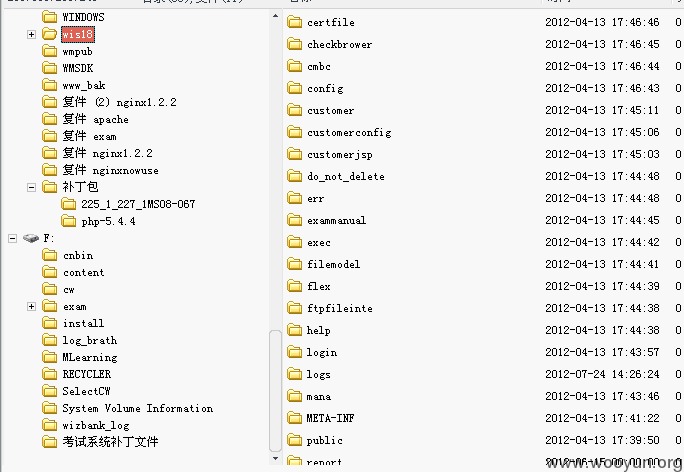Select SelectCW folder in tree
The image size is (684, 472).
(86, 391)
